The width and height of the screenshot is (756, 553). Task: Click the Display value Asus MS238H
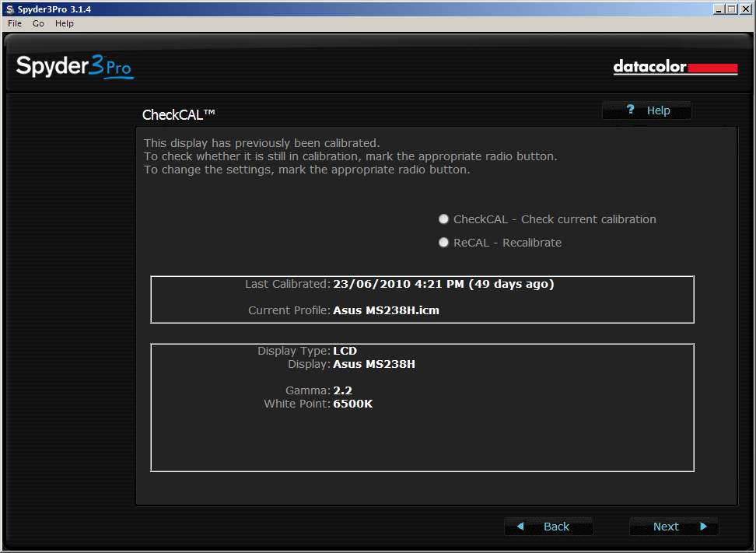point(374,364)
